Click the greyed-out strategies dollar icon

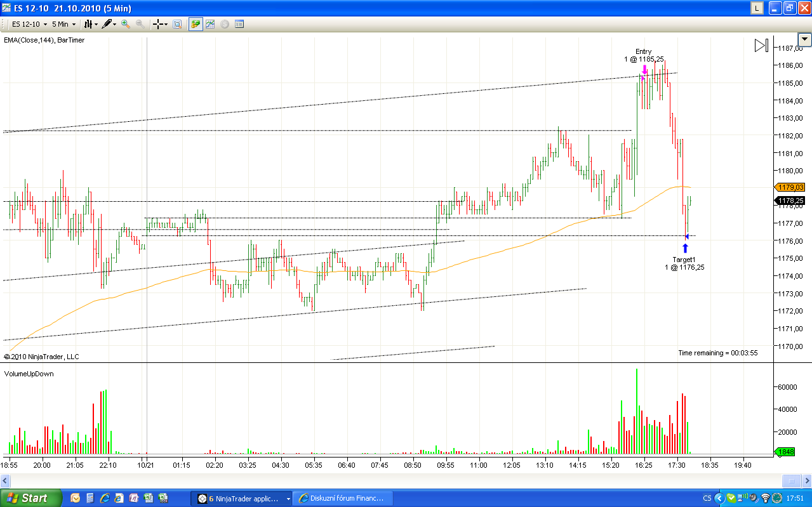[224, 24]
